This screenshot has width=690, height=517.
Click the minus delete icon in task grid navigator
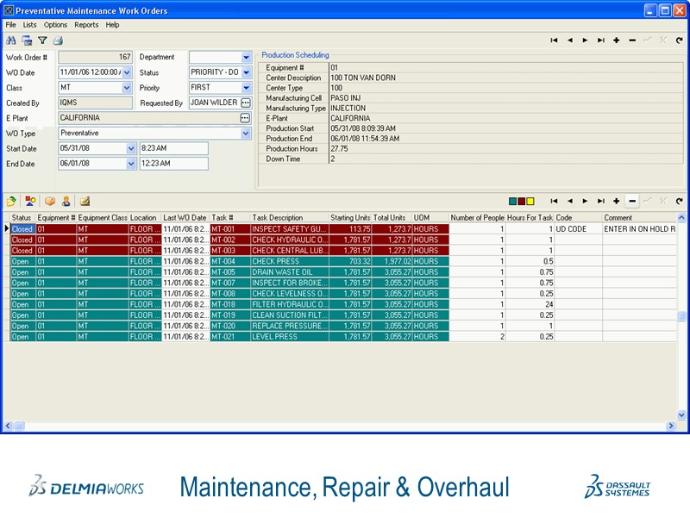[632, 200]
